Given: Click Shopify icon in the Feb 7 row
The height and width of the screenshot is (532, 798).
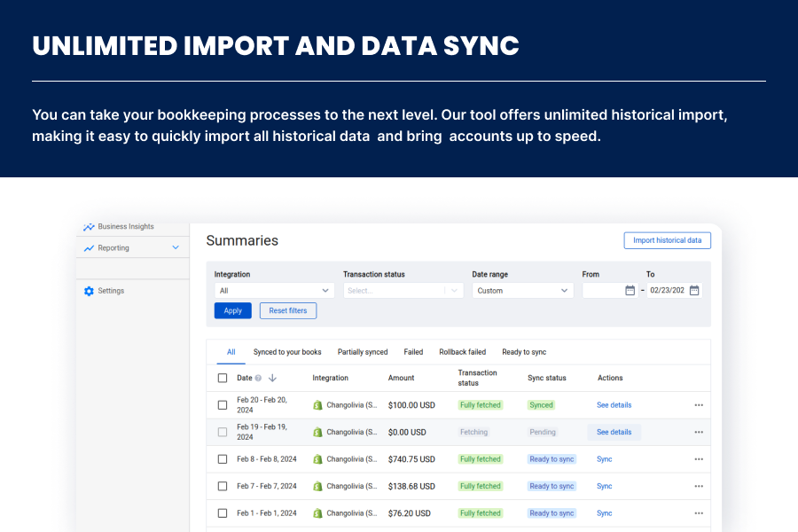Looking at the screenshot, I should [x=317, y=486].
